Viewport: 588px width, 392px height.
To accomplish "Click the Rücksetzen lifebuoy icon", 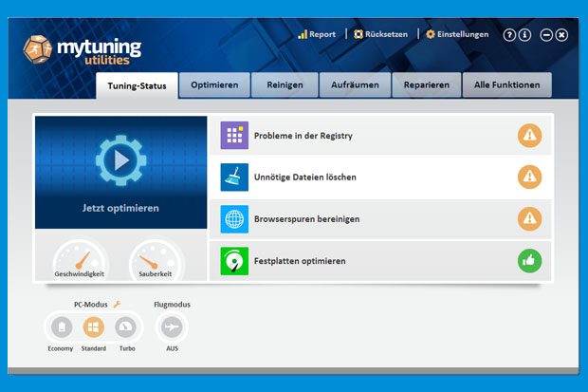I will click(x=358, y=34).
